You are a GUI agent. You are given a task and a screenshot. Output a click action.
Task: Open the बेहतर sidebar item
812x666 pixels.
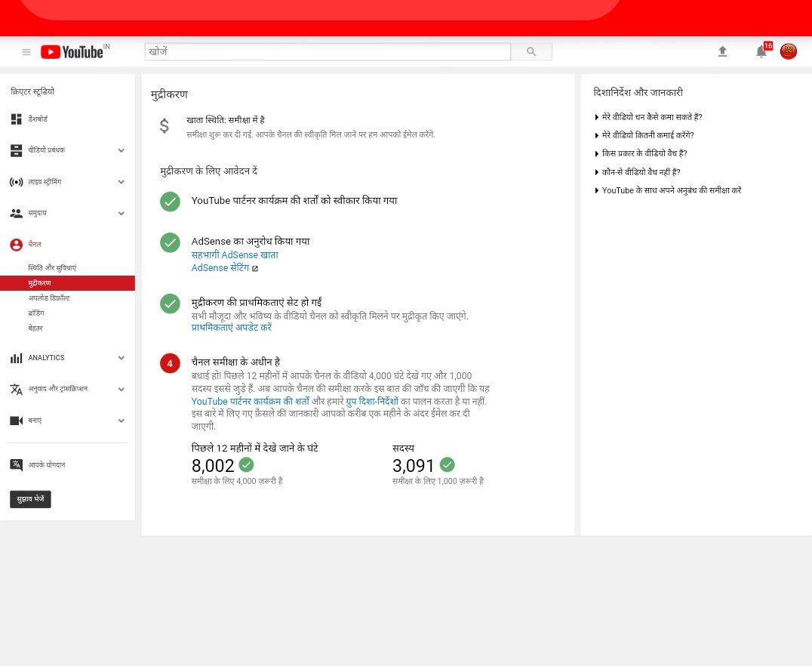click(35, 328)
